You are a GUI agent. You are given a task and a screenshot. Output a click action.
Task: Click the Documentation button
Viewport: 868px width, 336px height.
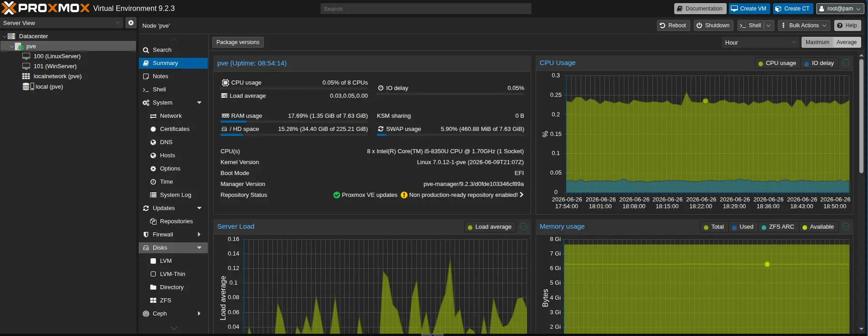700,9
